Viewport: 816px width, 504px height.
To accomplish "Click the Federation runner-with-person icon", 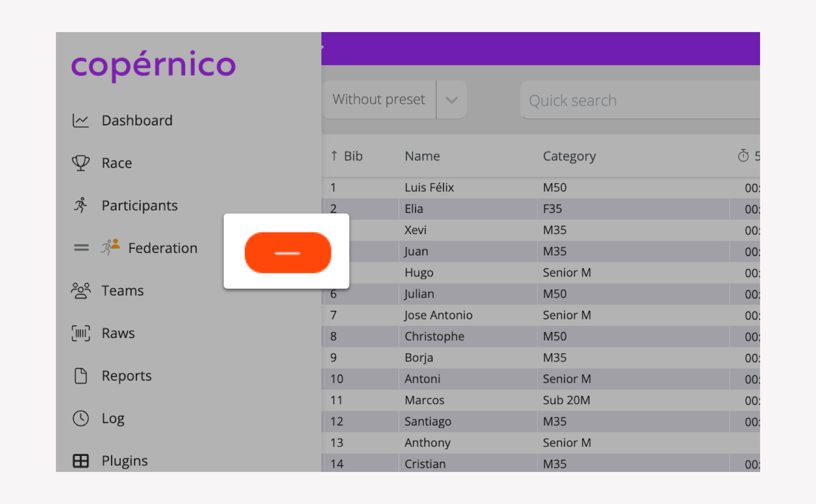I will click(x=110, y=247).
